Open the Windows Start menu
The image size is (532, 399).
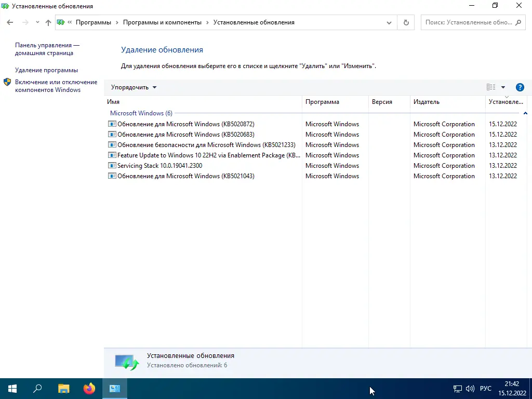pyautogui.click(x=12, y=389)
